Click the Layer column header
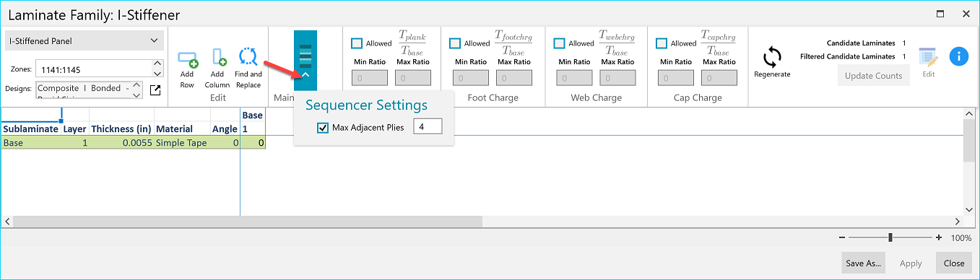The image size is (980, 280). pyautogui.click(x=74, y=128)
